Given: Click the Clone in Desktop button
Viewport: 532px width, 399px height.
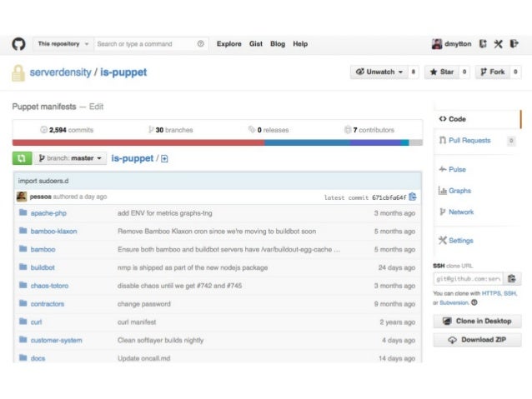Looking at the screenshot, I should click(477, 321).
